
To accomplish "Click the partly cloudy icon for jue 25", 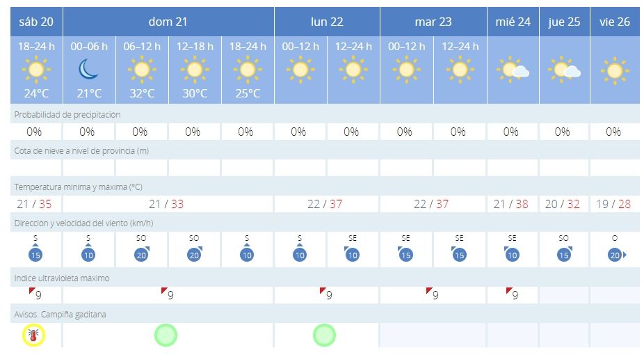I will click(x=564, y=70).
